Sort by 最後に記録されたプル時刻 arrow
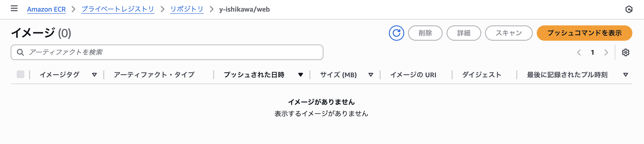644x144 pixels. click(x=626, y=75)
